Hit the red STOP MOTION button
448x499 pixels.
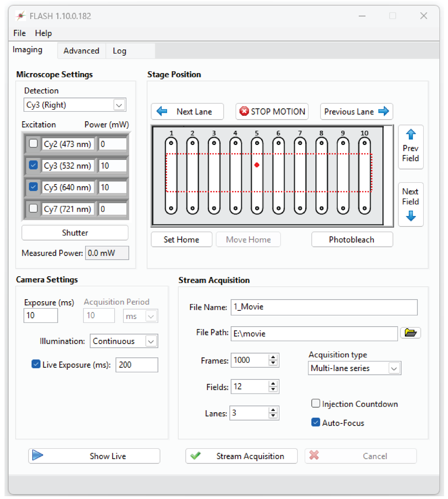point(272,111)
